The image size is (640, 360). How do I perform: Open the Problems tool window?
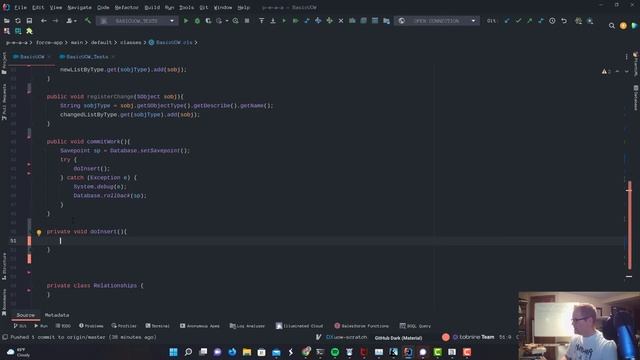click(x=91, y=326)
